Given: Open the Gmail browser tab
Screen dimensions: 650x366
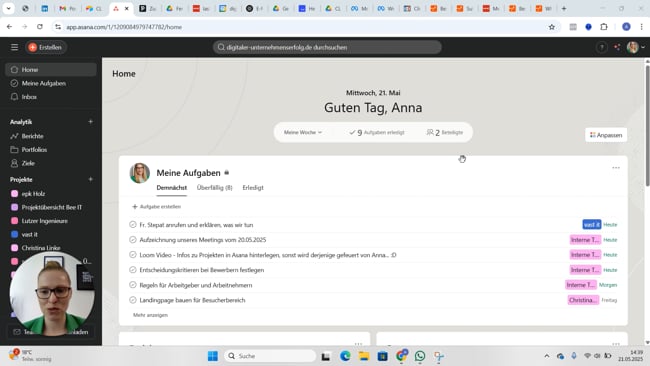Looking at the screenshot, I should pos(67,8).
